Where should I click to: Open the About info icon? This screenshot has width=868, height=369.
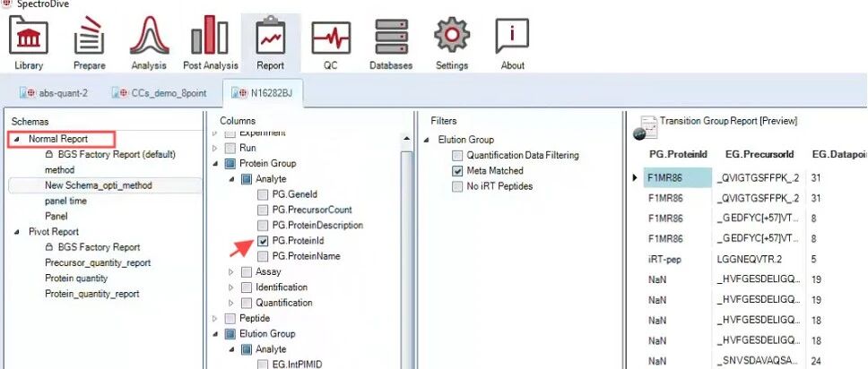click(512, 36)
